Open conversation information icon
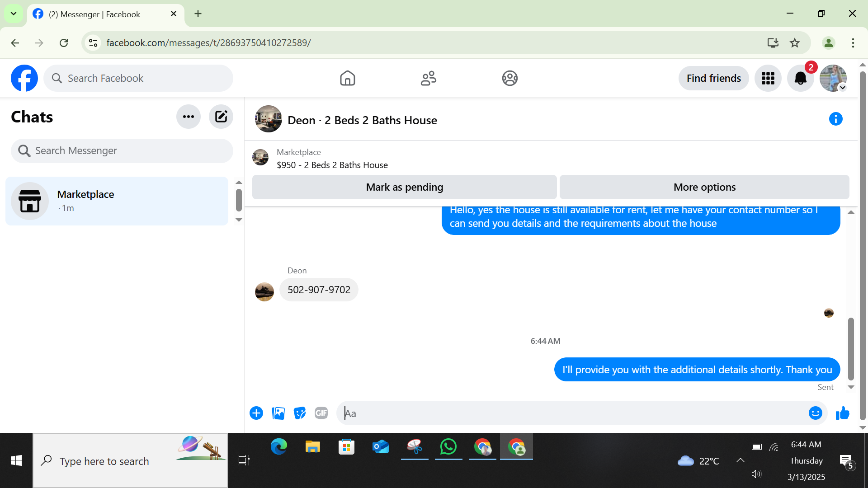The image size is (868, 488). pyautogui.click(x=835, y=119)
